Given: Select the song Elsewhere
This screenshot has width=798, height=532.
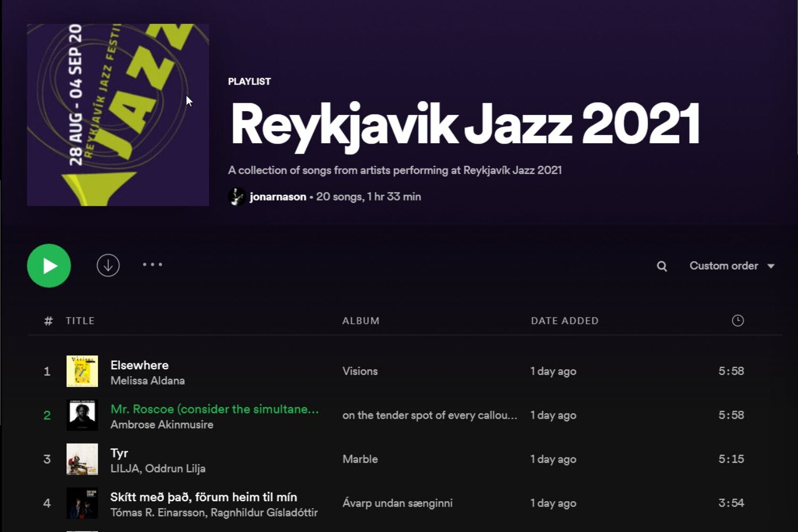Looking at the screenshot, I should pos(139,365).
